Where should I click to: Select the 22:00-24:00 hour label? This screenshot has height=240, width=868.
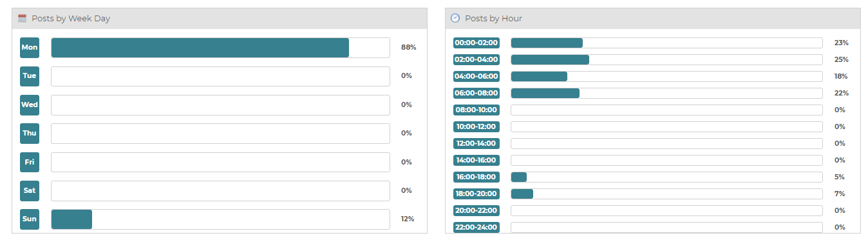[476, 227]
